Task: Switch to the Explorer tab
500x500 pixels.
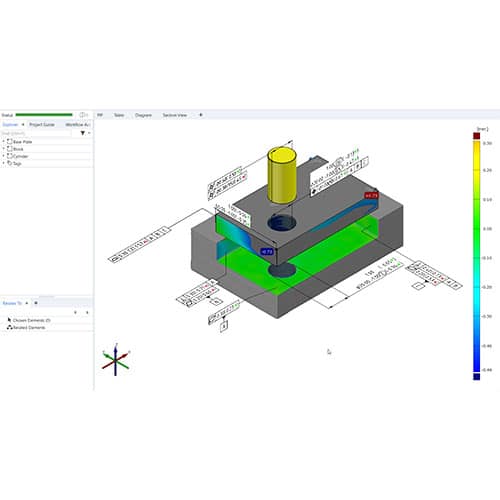Action: pos(10,124)
